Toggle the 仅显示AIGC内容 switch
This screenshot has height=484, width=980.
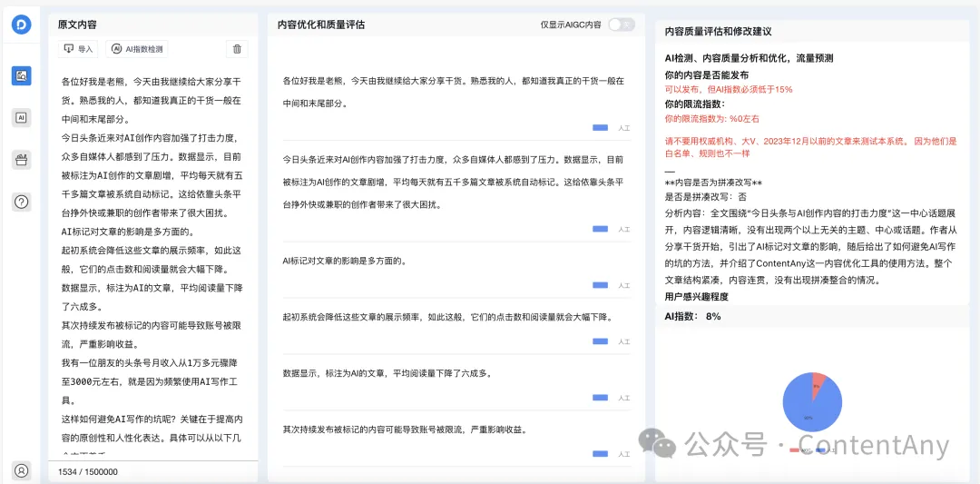pos(621,25)
